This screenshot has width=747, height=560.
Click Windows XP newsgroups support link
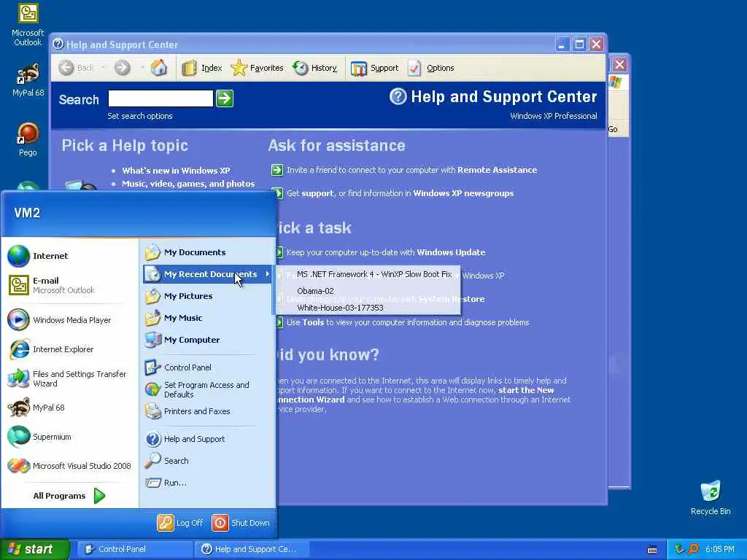400,193
